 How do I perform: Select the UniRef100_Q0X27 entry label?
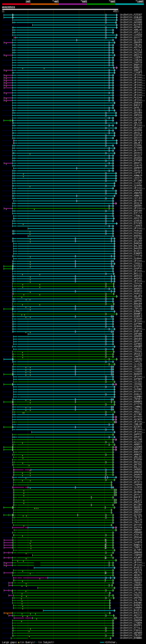(131, 37)
